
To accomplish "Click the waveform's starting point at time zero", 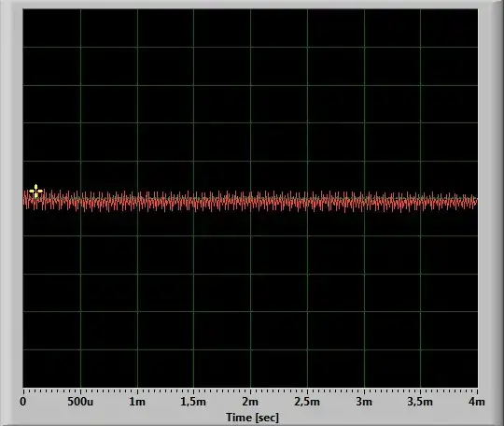I will (24, 200).
